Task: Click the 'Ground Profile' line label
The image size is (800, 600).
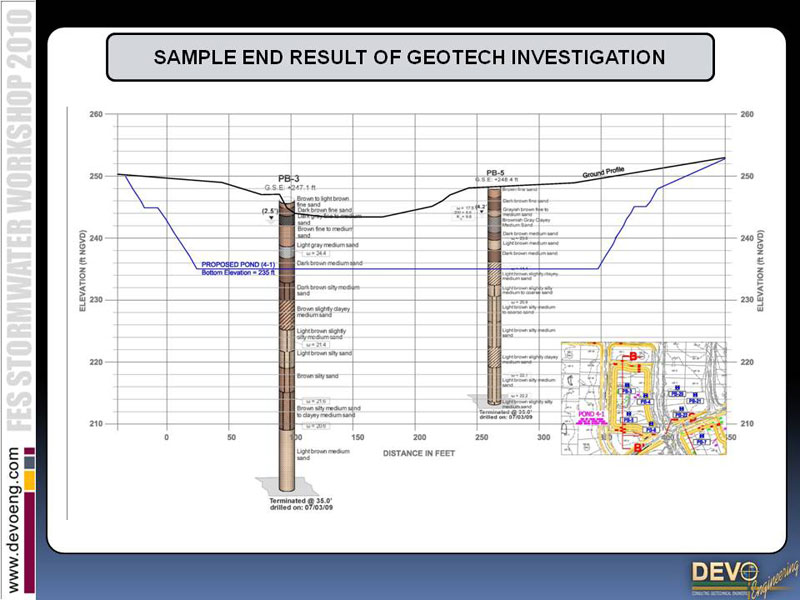Action: [x=603, y=173]
